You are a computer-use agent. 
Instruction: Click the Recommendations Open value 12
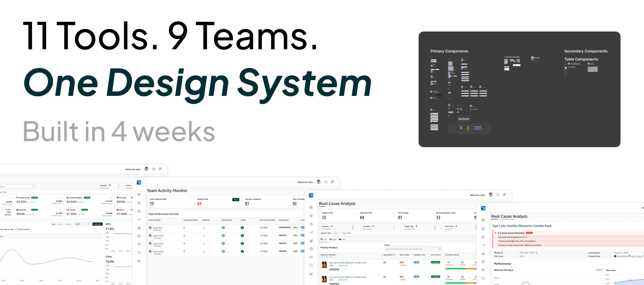tap(438, 217)
